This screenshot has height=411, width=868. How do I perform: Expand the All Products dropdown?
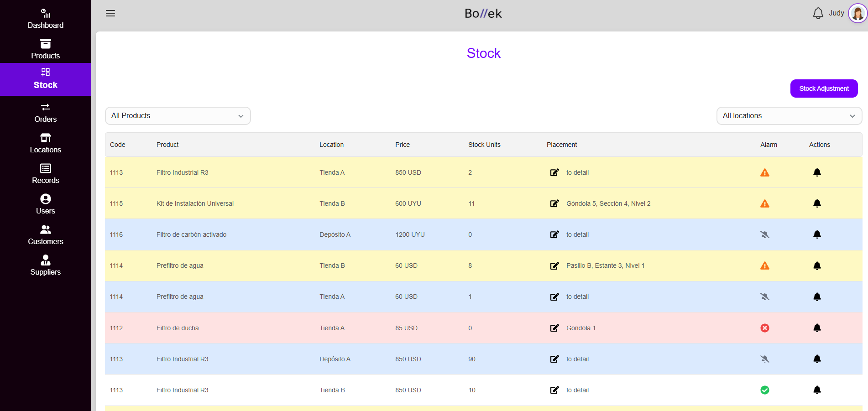178,116
